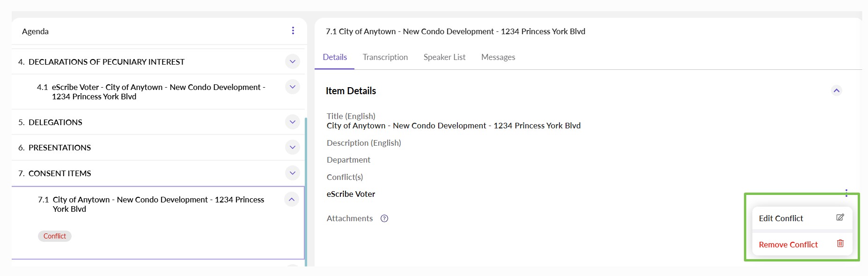Choose Edit Conflict from the menu
Image resolution: width=868 pixels, height=276 pixels.
pos(802,218)
